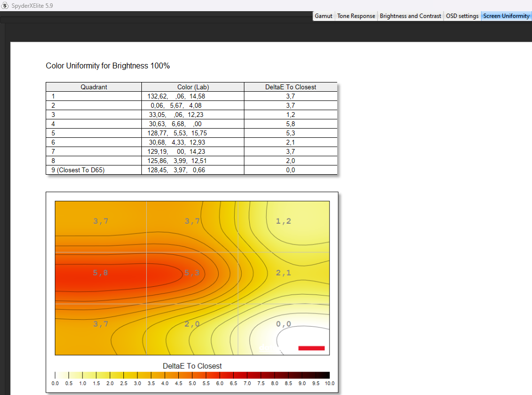Click the 10.0 black end of DeltaE scale
The height and width of the screenshot is (395, 532).
326,375
